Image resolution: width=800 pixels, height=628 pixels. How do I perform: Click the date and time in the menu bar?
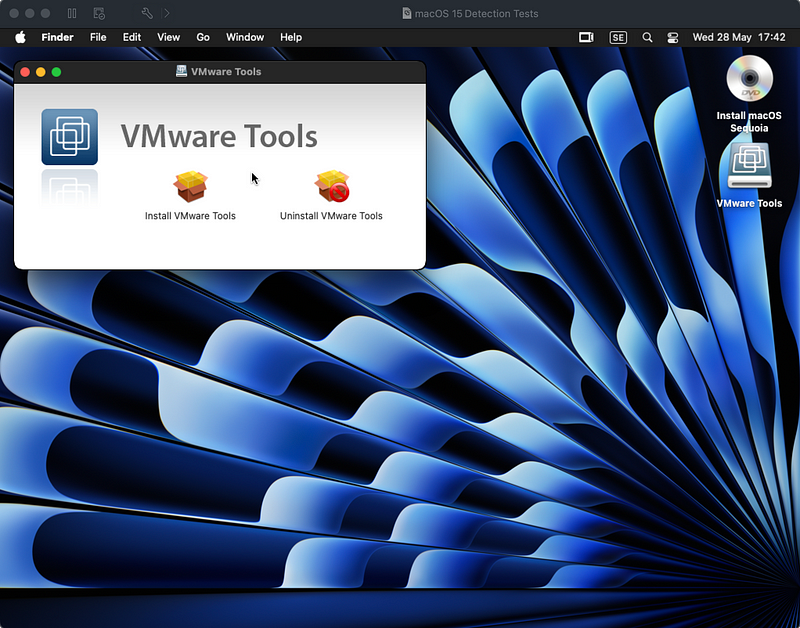[739, 37]
